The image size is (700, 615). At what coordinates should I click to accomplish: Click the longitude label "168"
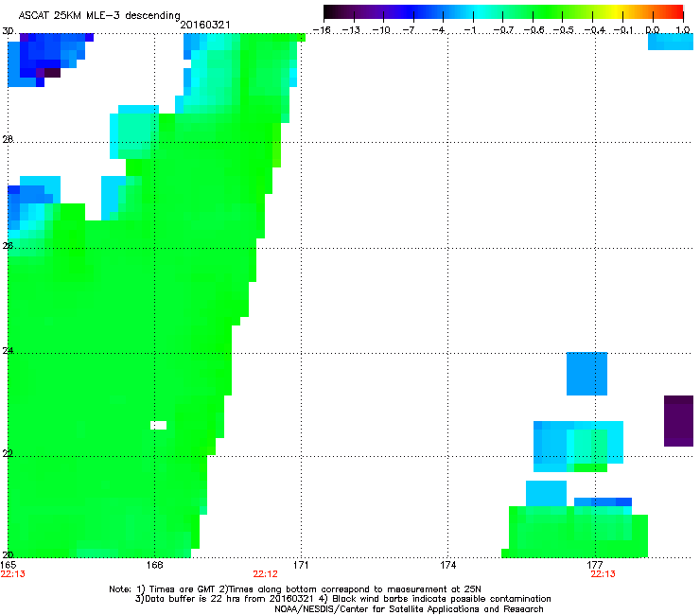click(x=154, y=565)
